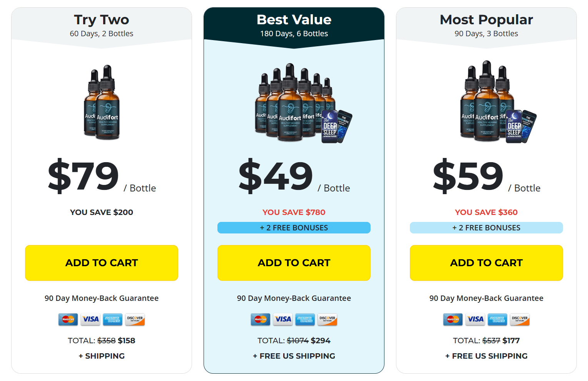Click Add to Cart for Most Popular bundle

pos(486,263)
